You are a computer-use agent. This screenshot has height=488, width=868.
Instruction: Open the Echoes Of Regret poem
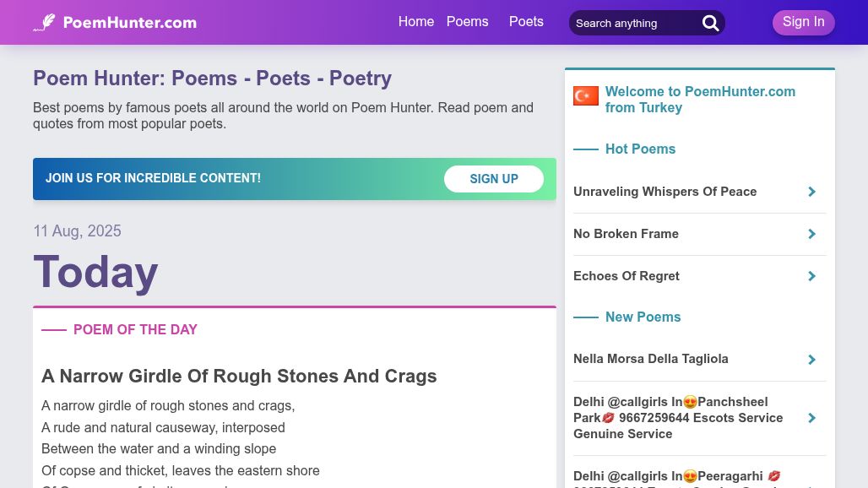click(626, 275)
